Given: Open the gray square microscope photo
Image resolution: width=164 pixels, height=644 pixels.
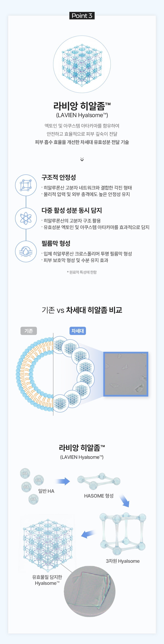Looking at the screenshot, I should [126, 374].
